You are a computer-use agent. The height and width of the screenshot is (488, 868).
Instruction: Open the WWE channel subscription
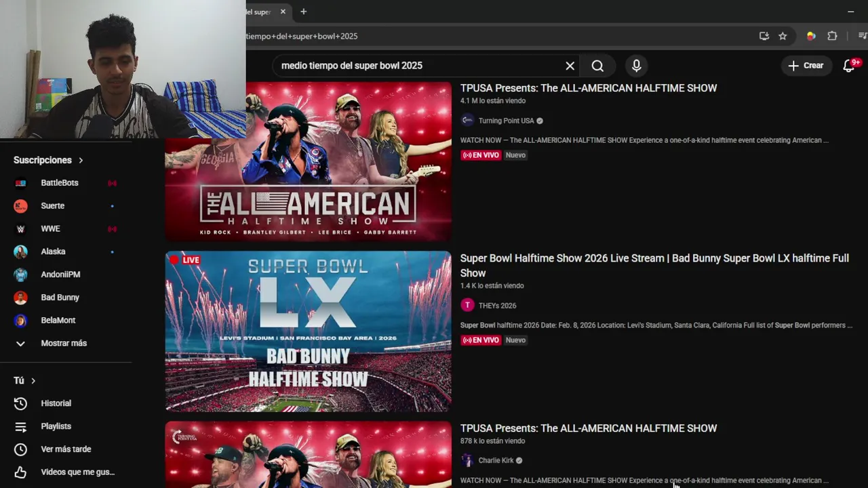coord(66,229)
